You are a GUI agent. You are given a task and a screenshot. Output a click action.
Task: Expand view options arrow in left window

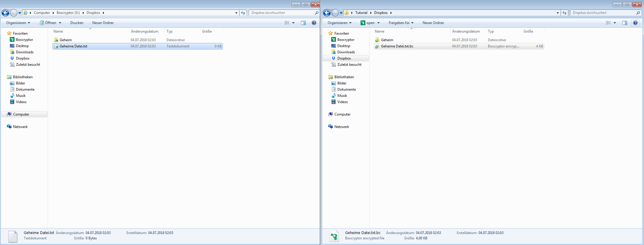point(294,23)
